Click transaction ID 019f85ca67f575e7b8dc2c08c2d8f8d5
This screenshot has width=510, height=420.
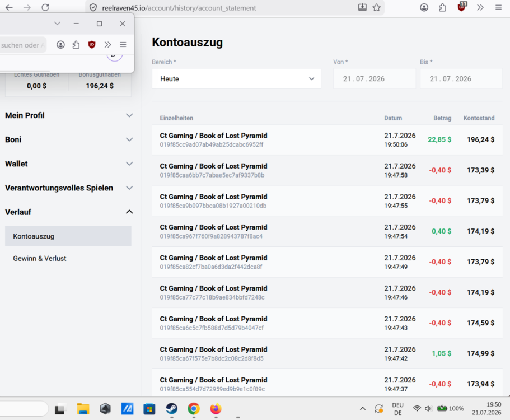coord(212,358)
